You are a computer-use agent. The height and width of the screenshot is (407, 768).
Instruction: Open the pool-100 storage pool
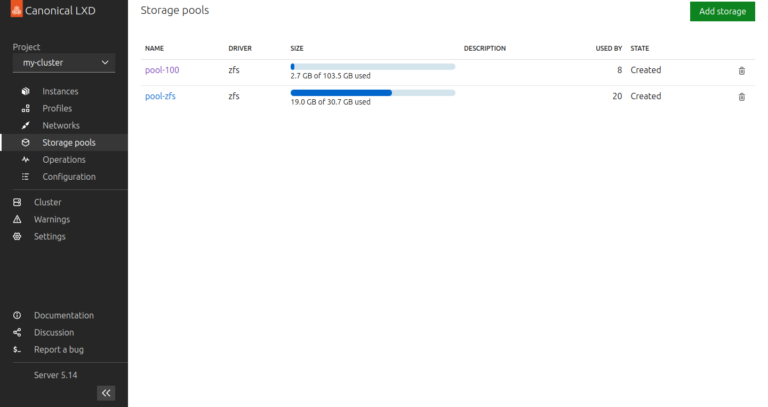pos(162,70)
